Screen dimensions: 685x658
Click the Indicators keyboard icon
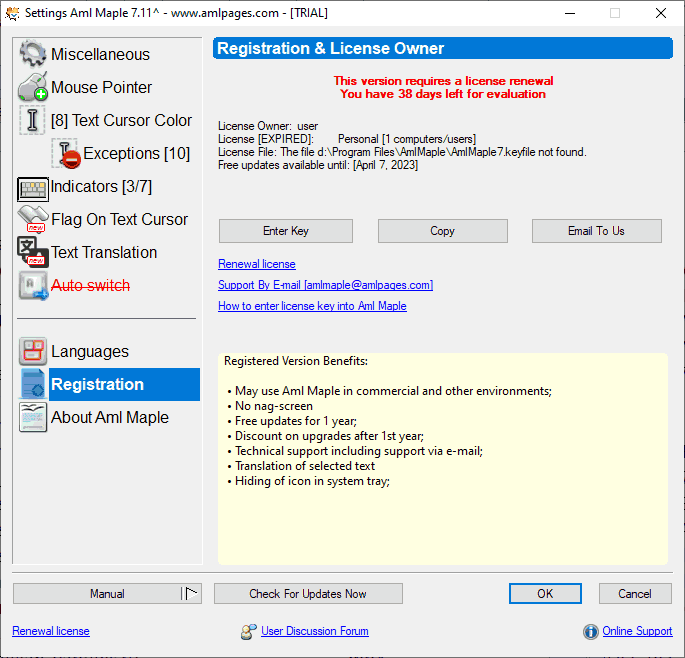tap(33, 189)
